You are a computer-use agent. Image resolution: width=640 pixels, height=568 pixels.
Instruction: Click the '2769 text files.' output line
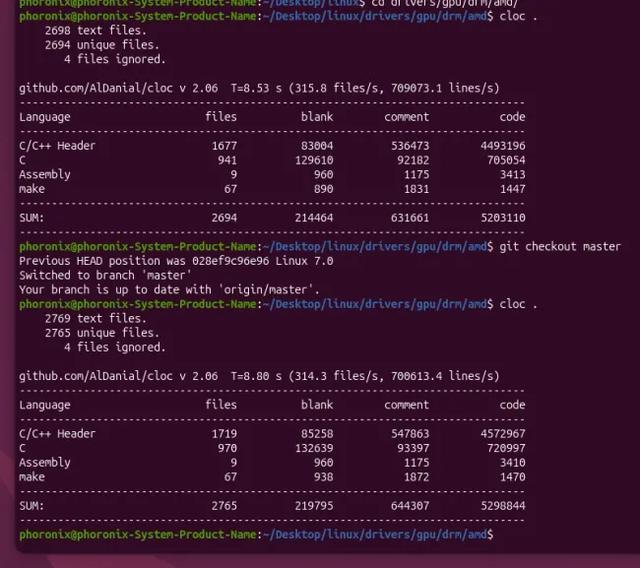(96, 318)
